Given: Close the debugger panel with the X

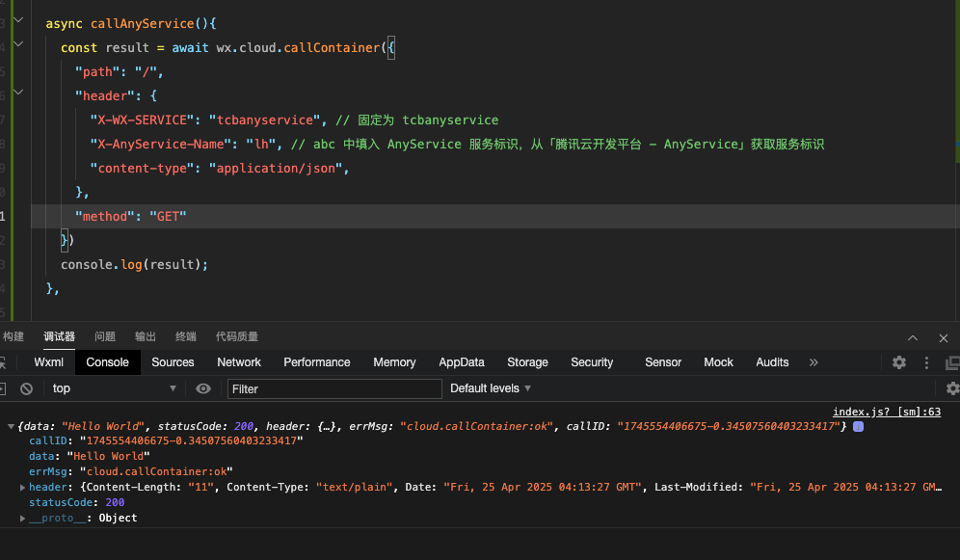Looking at the screenshot, I should coord(944,338).
